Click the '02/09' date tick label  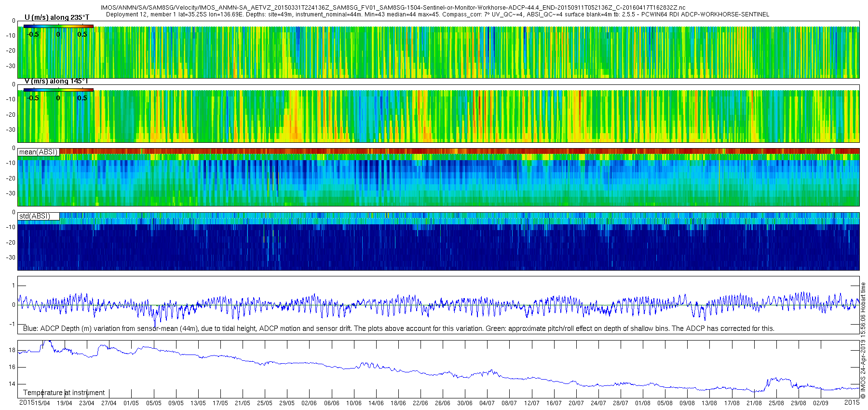[x=821, y=403]
